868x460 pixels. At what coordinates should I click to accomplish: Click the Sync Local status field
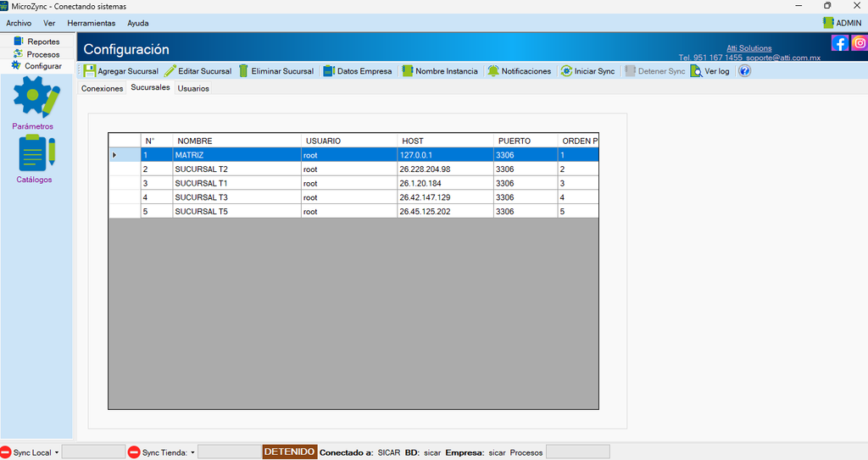pos(93,452)
